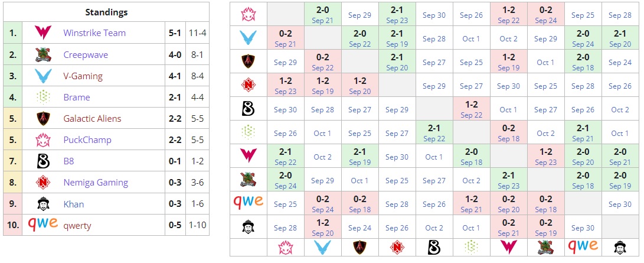The height and width of the screenshot is (263, 644).
Task: Open the PuckChamp team link
Action: coord(87,140)
